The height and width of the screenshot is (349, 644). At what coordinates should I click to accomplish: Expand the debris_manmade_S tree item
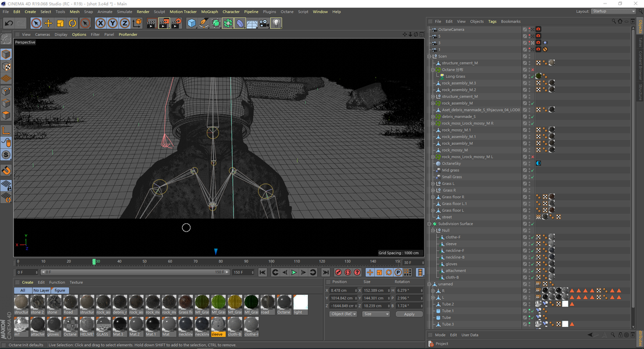coord(433,116)
